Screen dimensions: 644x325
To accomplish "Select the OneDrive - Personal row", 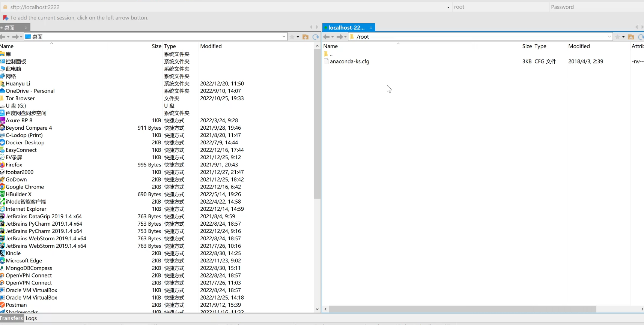I will pyautogui.click(x=157, y=91).
